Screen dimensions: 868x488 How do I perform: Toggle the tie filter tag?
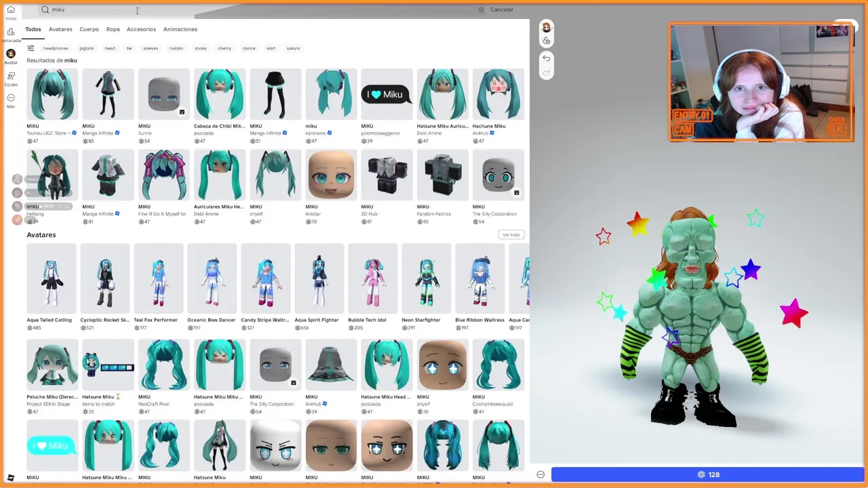(x=129, y=48)
